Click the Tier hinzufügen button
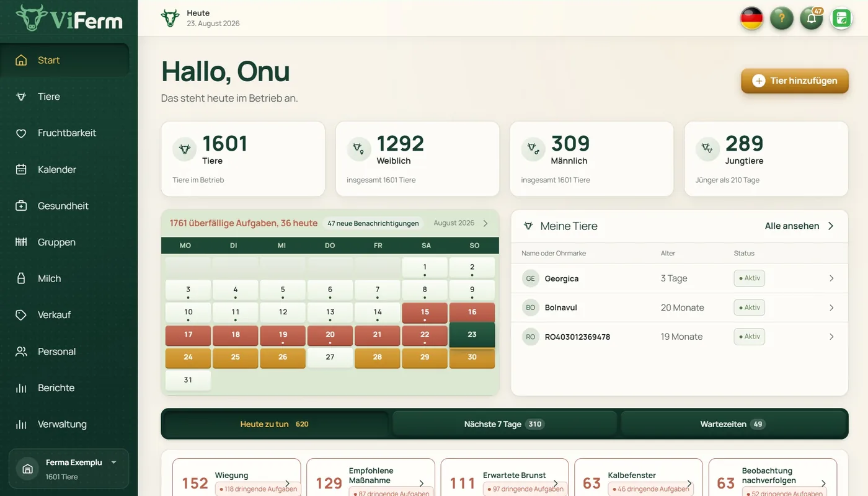 point(795,81)
